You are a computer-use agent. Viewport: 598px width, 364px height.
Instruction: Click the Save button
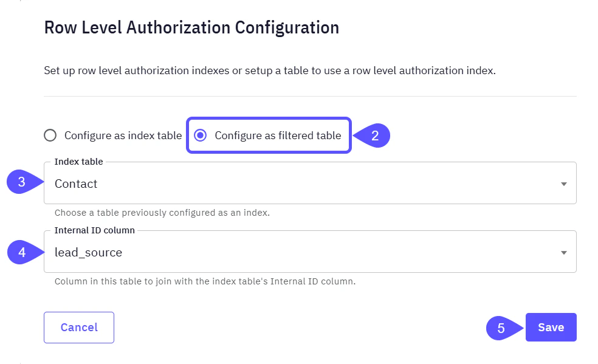[551, 327]
